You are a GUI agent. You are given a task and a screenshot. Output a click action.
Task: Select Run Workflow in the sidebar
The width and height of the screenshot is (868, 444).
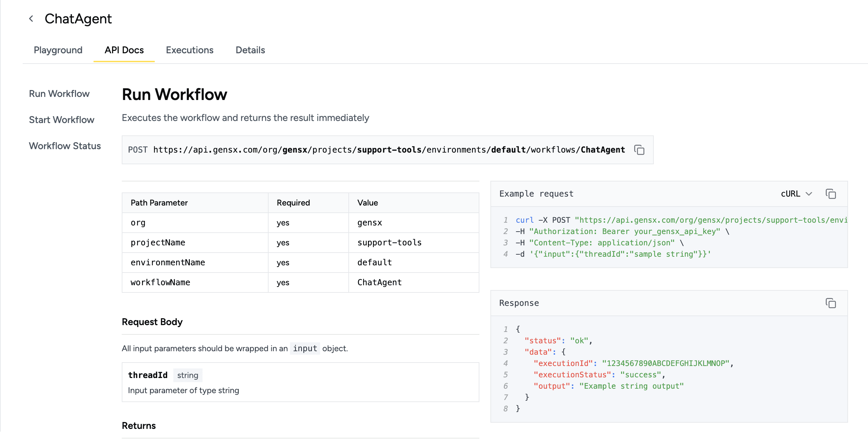click(59, 93)
